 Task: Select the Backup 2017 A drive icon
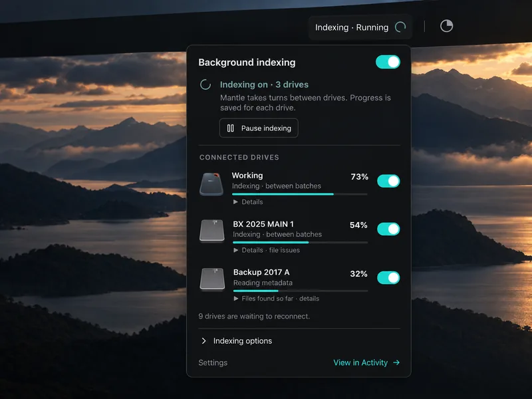click(212, 279)
